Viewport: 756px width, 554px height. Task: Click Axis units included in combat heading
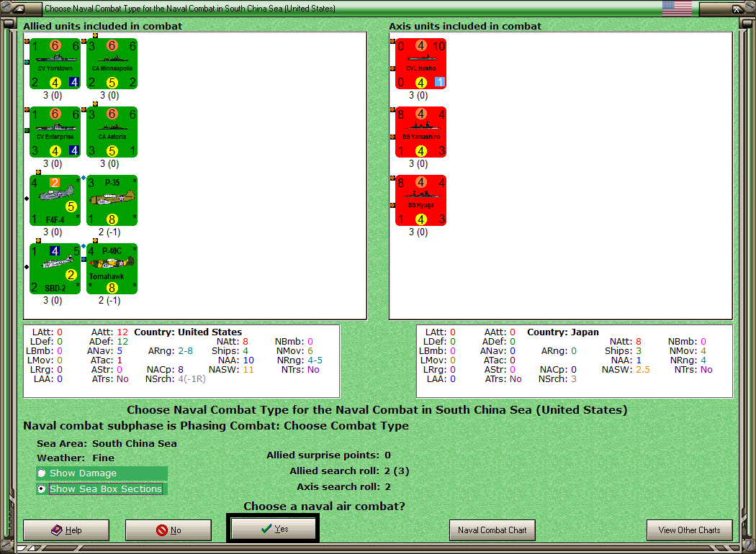point(465,26)
